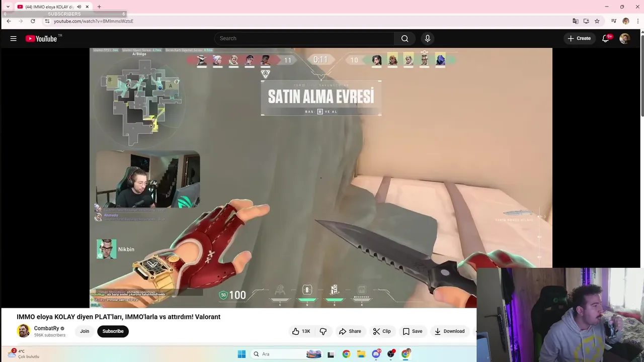
Task: Subscribe to CombatRy
Action: [113, 331]
